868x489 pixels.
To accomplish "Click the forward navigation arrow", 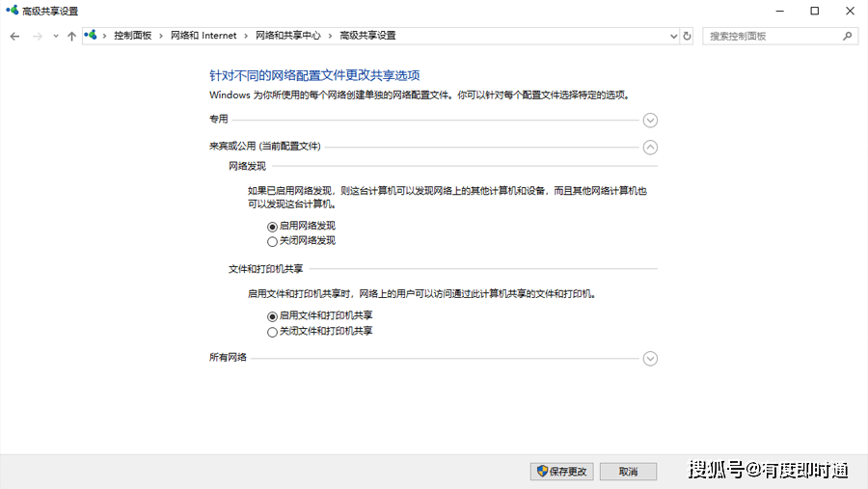I will click(37, 36).
